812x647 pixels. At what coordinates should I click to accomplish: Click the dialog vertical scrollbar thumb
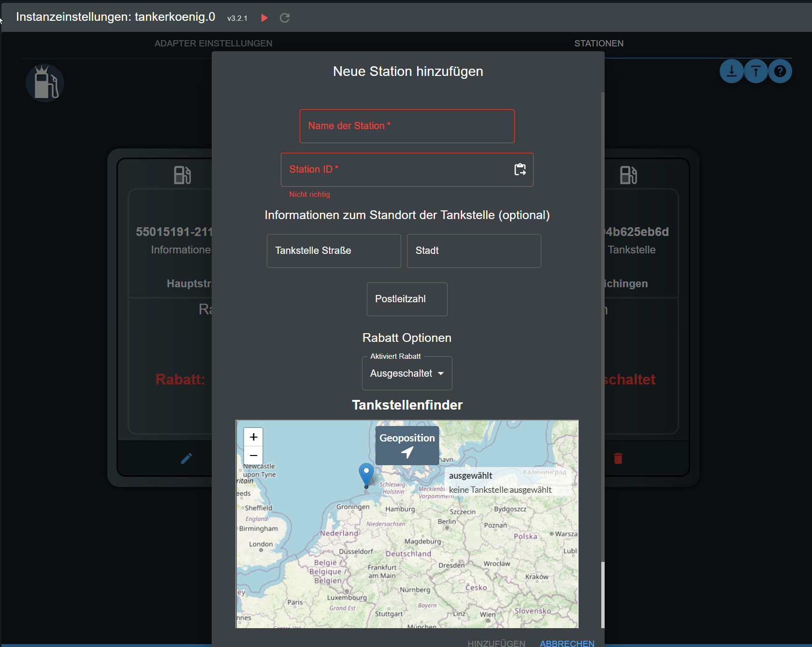click(x=603, y=595)
